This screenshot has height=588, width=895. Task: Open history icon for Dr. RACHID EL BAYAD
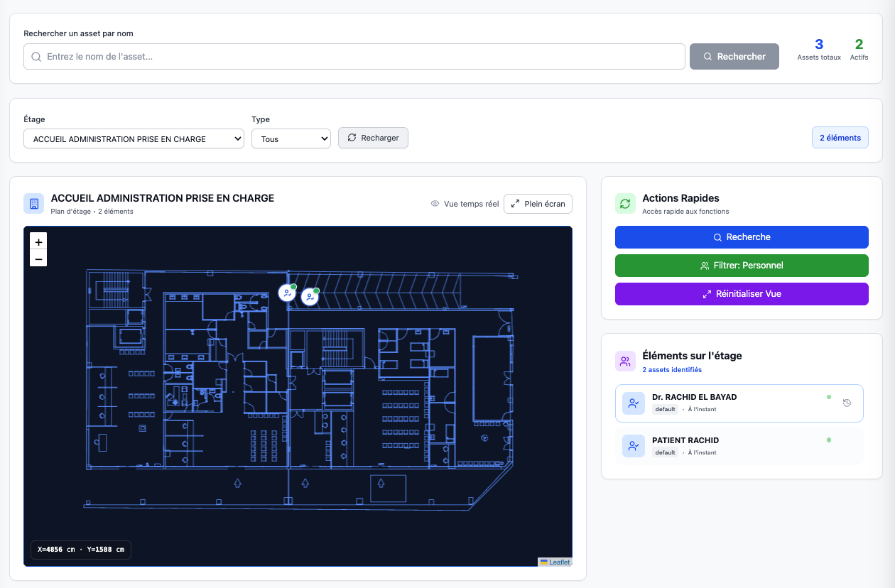click(847, 403)
